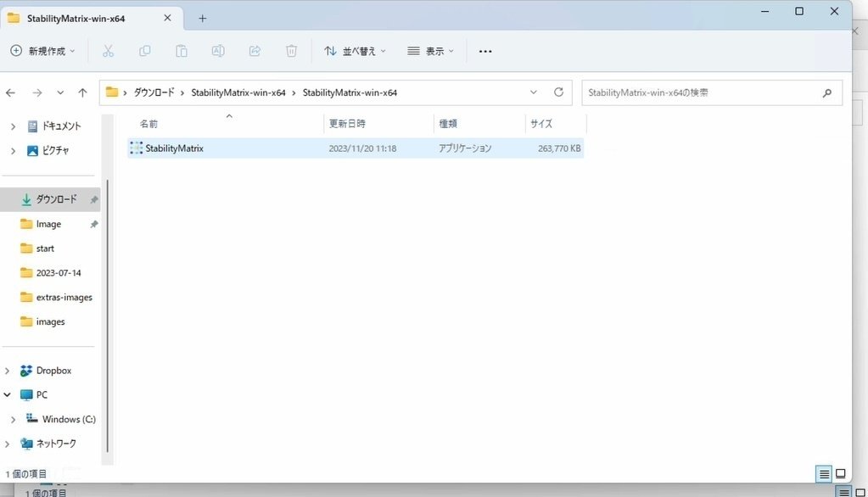Expand the address bar history dropdown
The width and height of the screenshot is (868, 497).
click(x=533, y=92)
